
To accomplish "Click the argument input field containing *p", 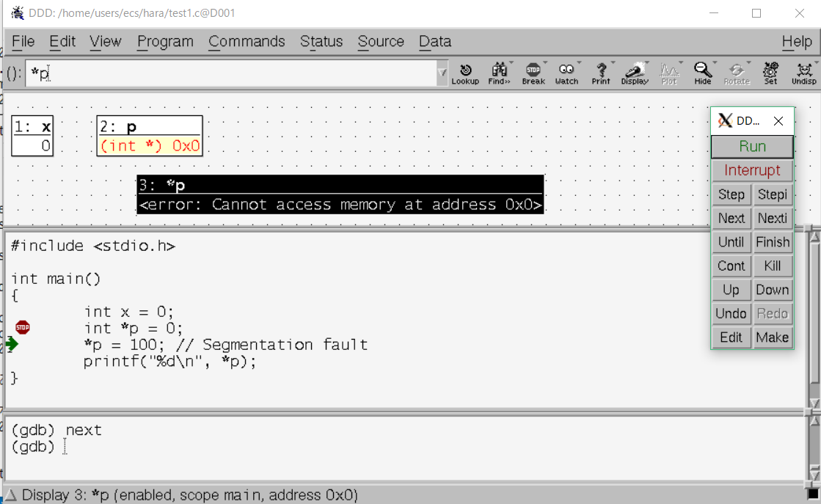I will pyautogui.click(x=231, y=73).
